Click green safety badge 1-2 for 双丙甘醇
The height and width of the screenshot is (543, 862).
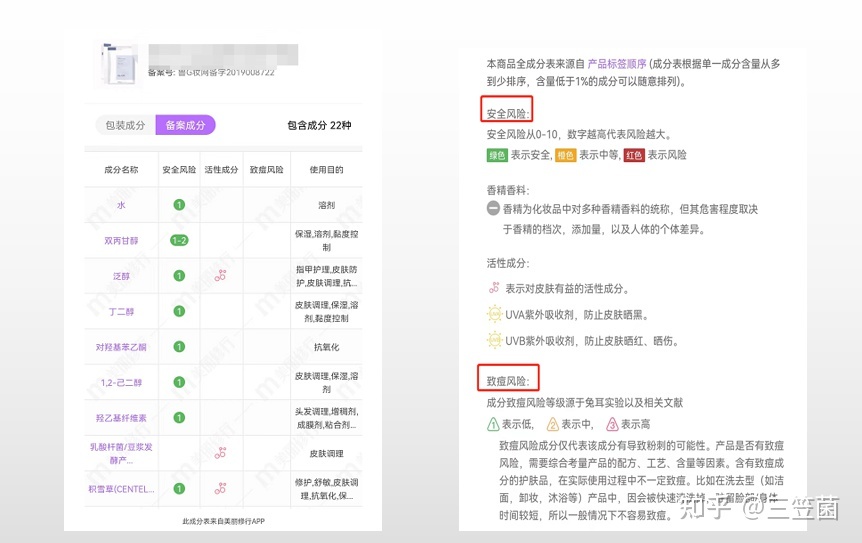(179, 240)
